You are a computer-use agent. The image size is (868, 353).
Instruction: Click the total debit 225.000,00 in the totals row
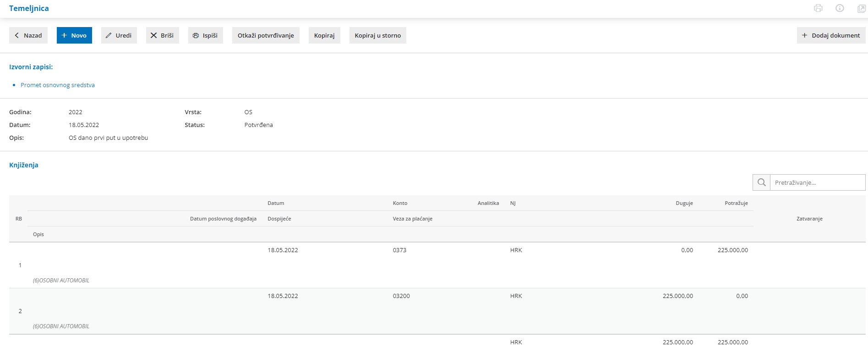tap(678, 342)
